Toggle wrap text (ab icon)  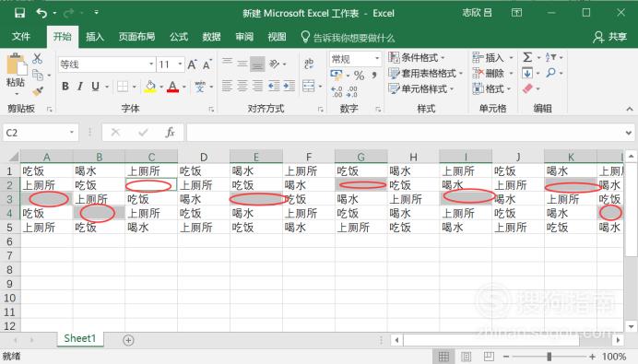click(309, 64)
